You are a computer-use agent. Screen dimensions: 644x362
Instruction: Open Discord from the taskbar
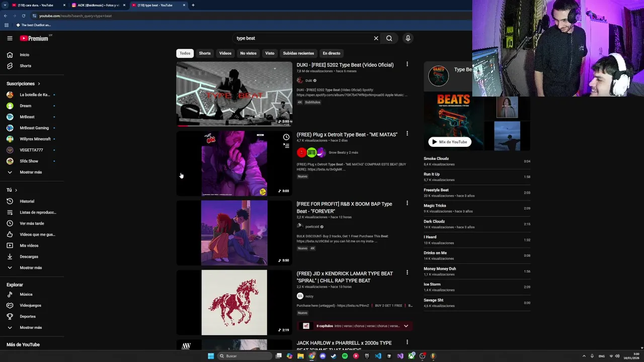click(x=323, y=356)
